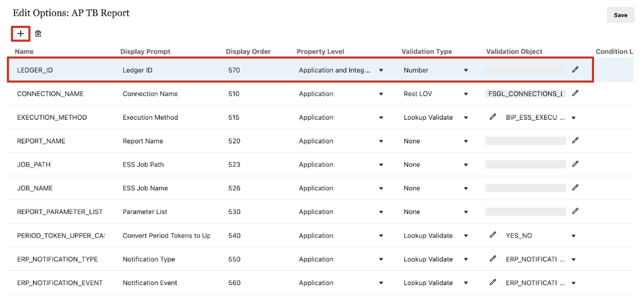
Task: Click the plus icon to add option
Action: coord(21,34)
